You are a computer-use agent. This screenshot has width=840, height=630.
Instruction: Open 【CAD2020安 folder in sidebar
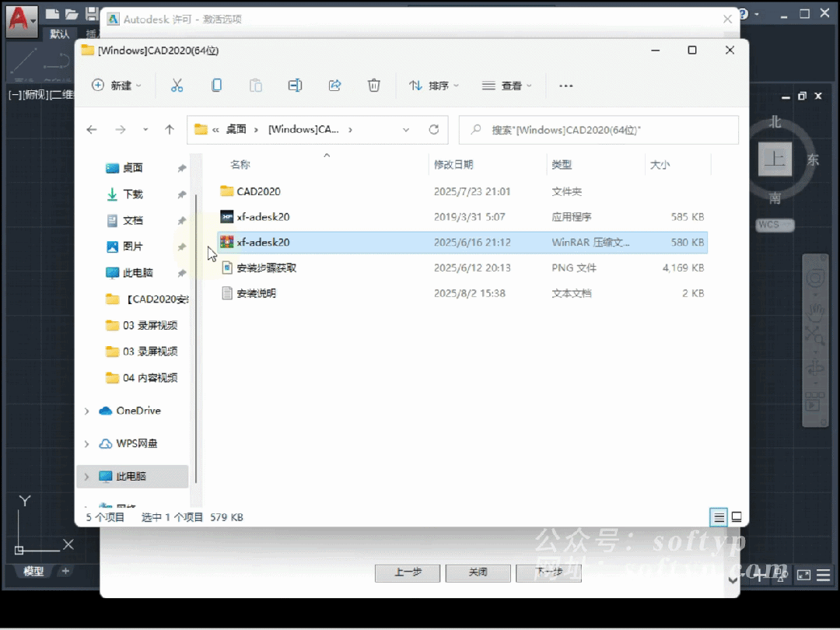pyautogui.click(x=147, y=299)
